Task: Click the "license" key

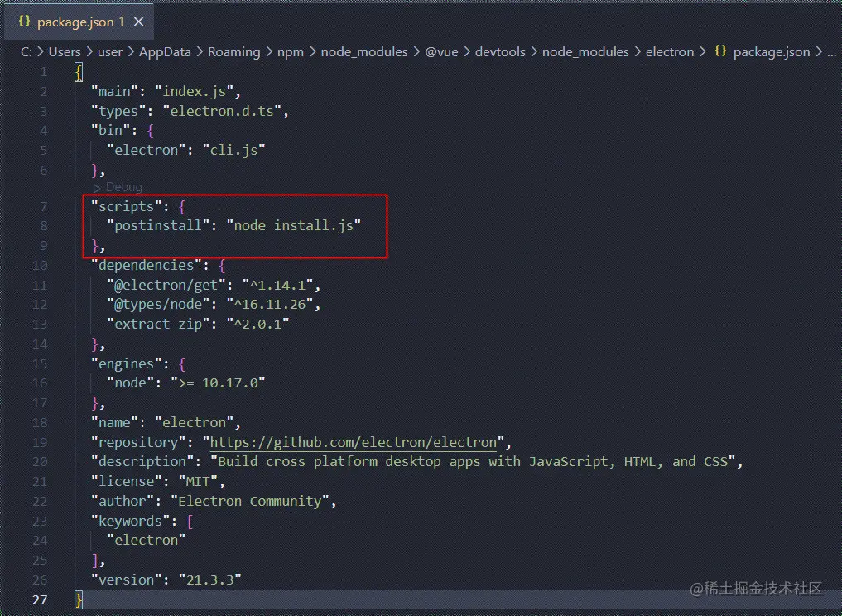Action: click(127, 482)
